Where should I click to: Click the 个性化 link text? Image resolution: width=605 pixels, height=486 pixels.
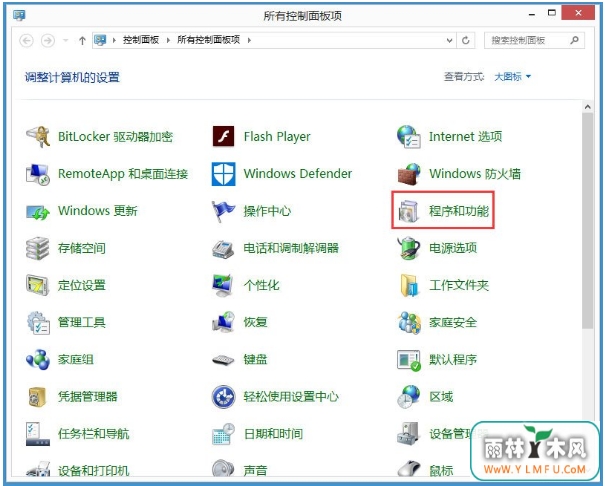coord(261,285)
